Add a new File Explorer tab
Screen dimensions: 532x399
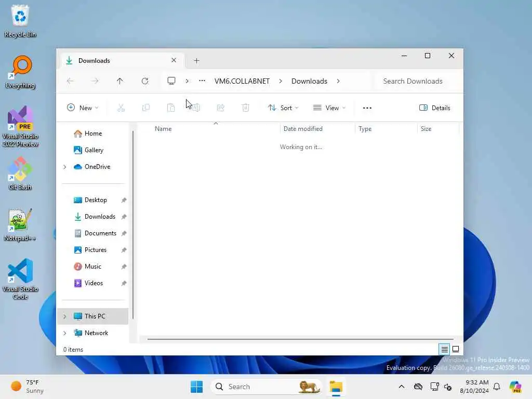(x=196, y=60)
